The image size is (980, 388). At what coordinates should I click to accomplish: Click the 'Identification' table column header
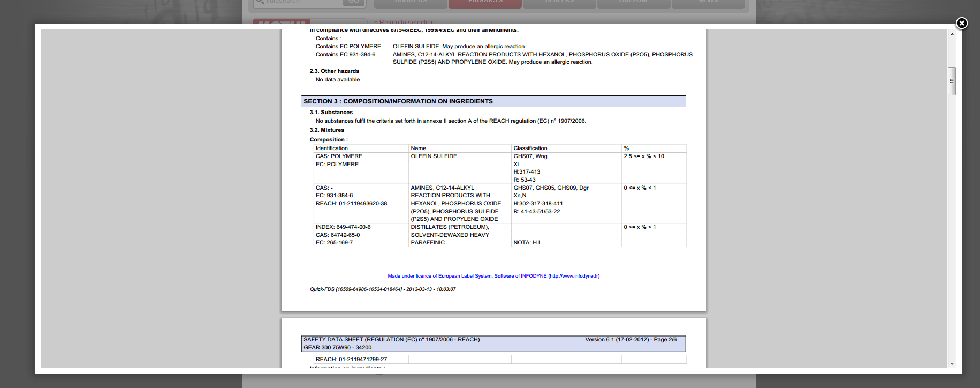click(331, 148)
